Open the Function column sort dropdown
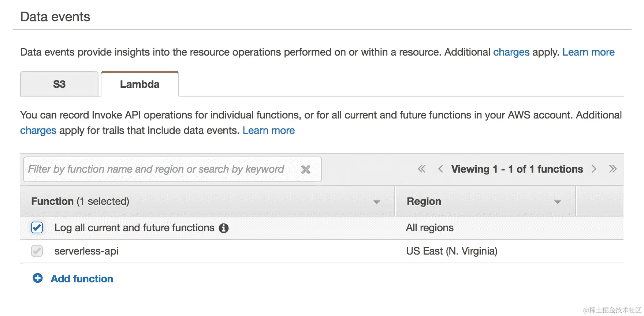The width and height of the screenshot is (644, 316). tap(376, 202)
